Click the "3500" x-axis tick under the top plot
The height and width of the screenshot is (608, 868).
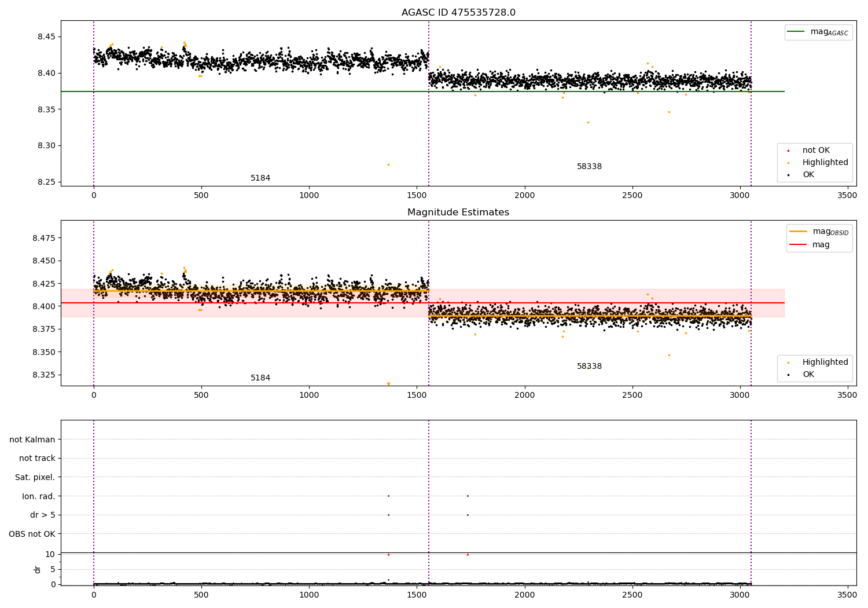[848, 196]
